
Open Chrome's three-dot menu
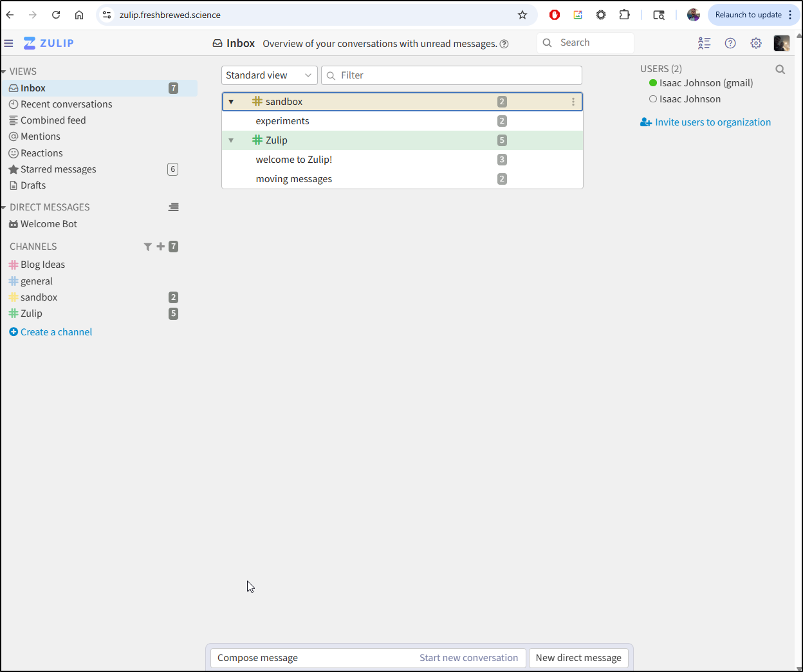point(791,15)
